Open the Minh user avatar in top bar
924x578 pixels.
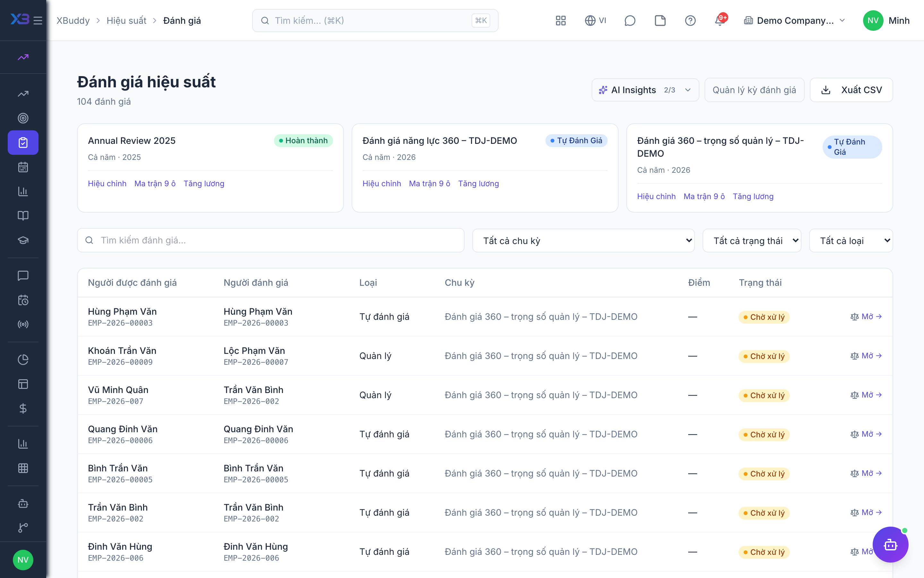[873, 20]
